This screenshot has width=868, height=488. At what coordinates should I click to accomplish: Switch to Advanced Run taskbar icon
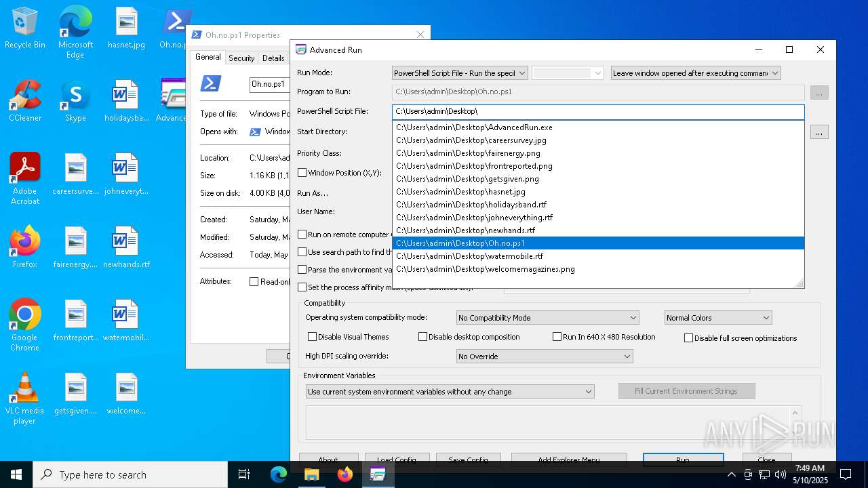[378, 474]
